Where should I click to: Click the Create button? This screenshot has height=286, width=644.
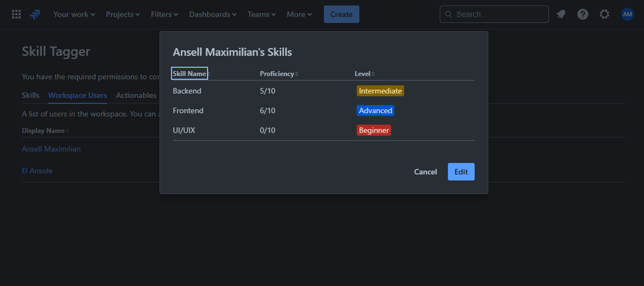pos(341,14)
